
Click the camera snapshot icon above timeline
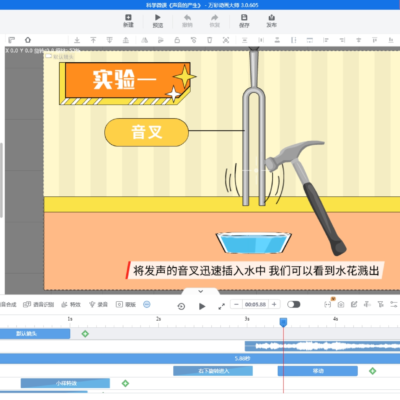click(341, 304)
